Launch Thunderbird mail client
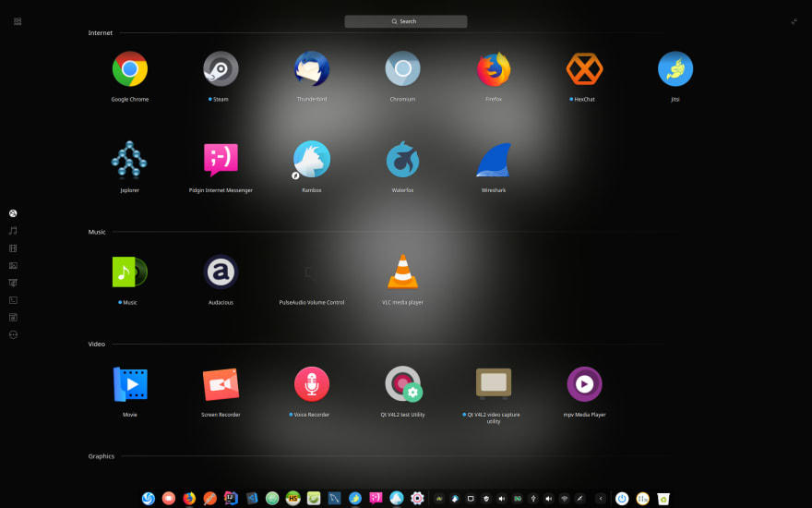 pos(312,69)
